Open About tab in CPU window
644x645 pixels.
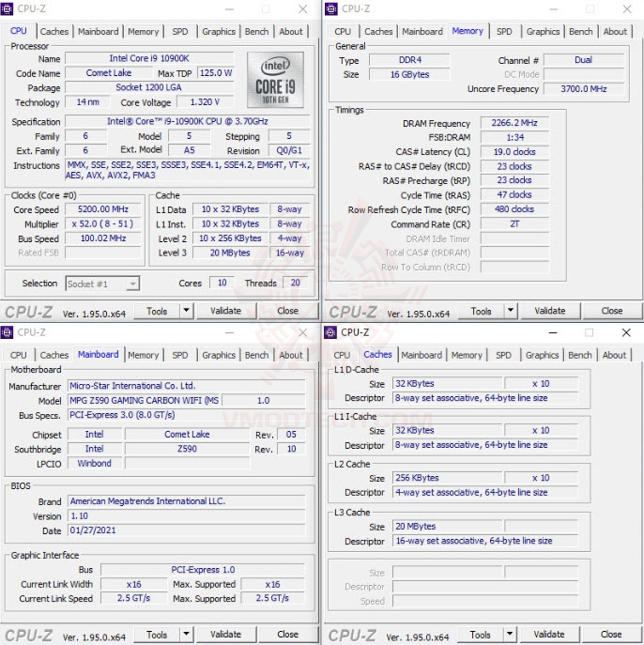coord(291,31)
